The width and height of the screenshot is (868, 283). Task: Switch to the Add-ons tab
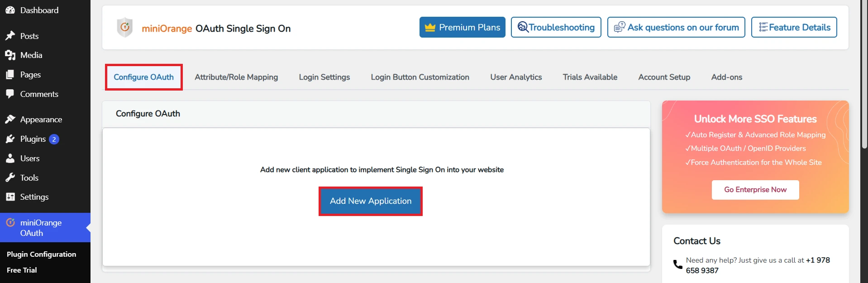point(727,77)
